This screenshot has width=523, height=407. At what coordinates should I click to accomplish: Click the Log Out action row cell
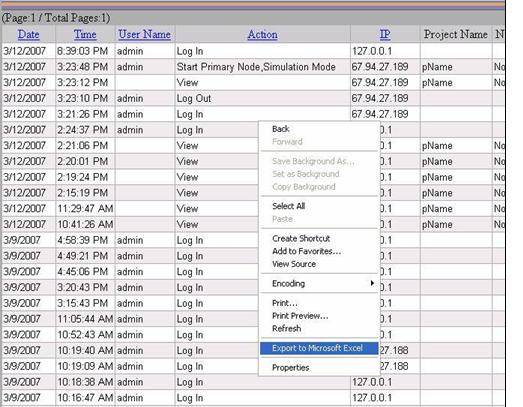pos(193,98)
